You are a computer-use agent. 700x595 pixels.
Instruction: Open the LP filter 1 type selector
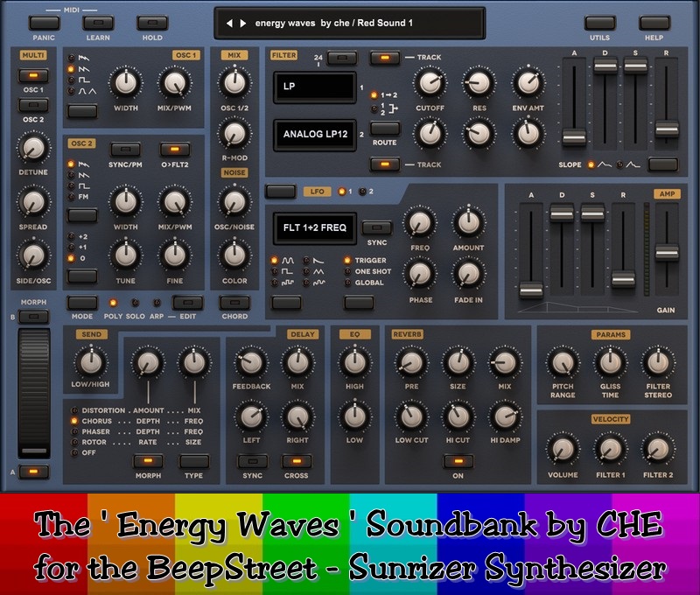coord(313,88)
